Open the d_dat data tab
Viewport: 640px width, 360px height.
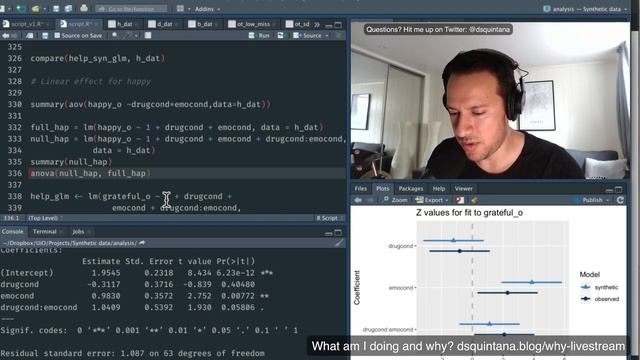164,24
